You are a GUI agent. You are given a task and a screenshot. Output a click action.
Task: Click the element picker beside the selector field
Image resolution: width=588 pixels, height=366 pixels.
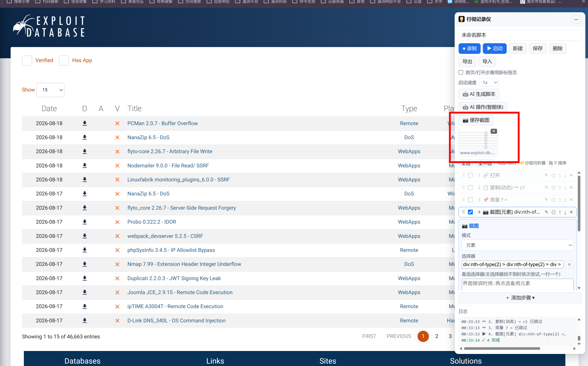[569, 264]
